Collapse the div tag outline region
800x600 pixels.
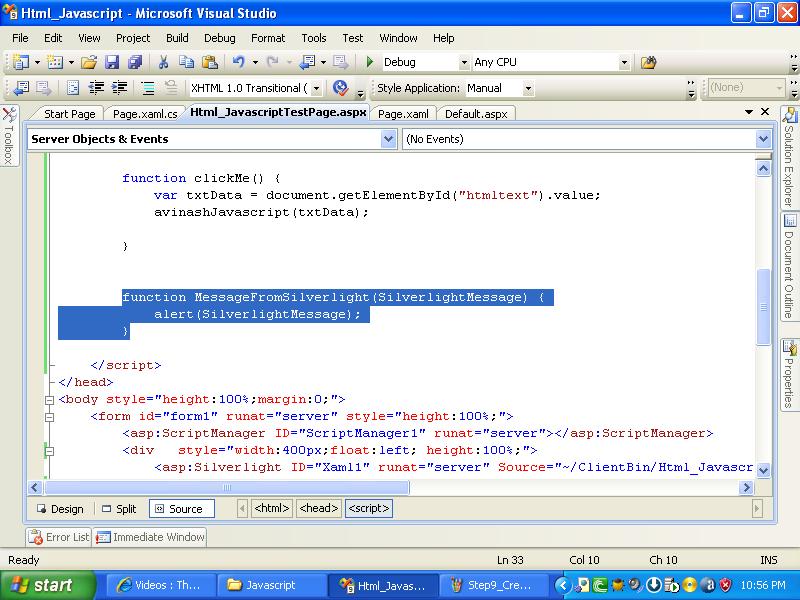(49, 451)
